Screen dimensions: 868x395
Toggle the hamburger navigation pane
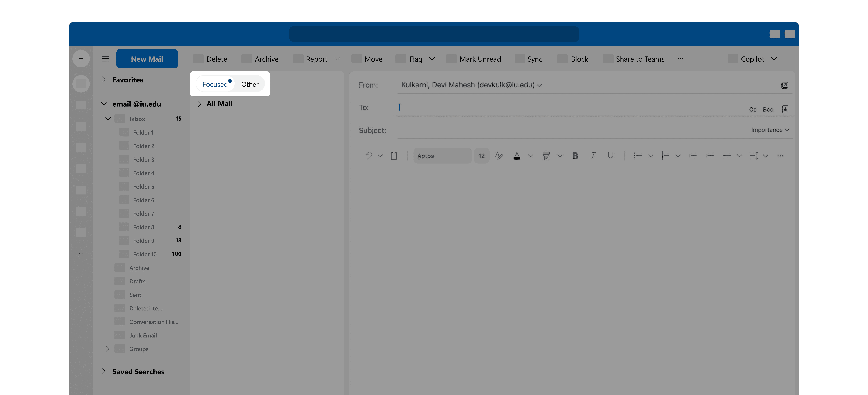click(x=105, y=59)
